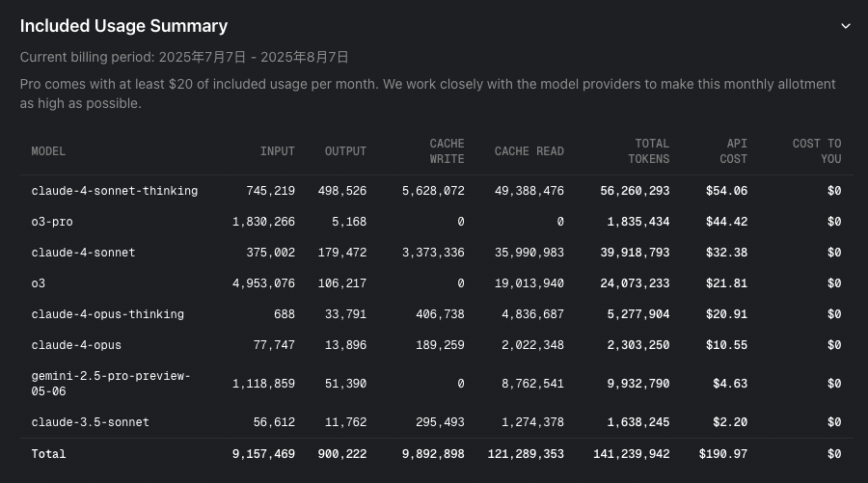Screen dimensions: 868x483
Task: Click the current billing period date text
Action: [254, 58]
